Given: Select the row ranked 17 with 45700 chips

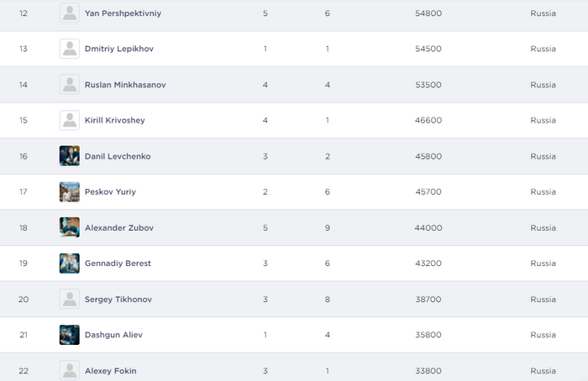Looking at the screenshot, I should 294,192.
